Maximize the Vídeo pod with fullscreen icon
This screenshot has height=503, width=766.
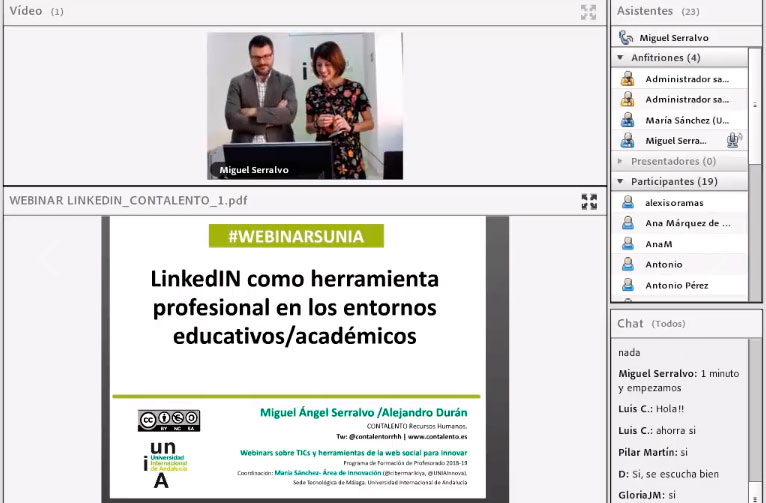[588, 12]
